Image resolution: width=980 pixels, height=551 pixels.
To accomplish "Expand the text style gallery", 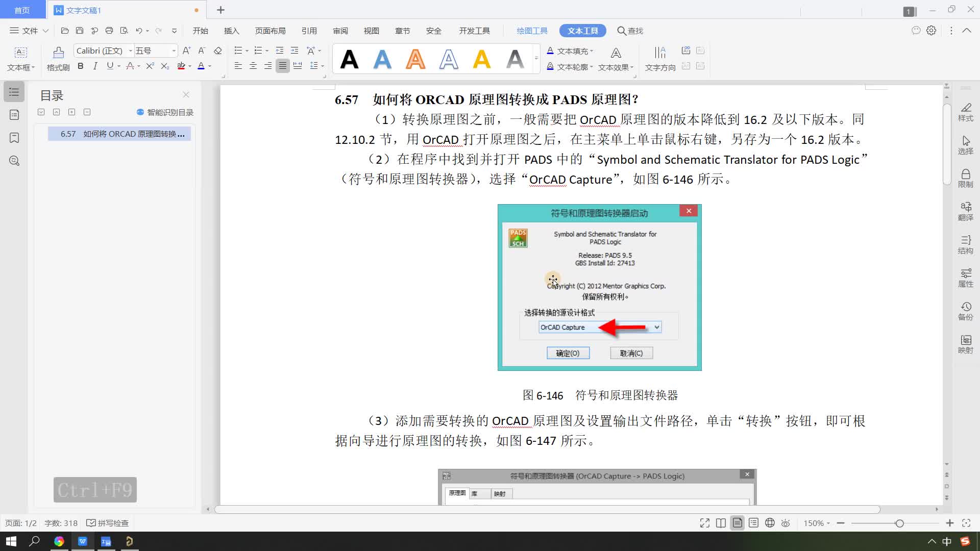I will [536, 58].
